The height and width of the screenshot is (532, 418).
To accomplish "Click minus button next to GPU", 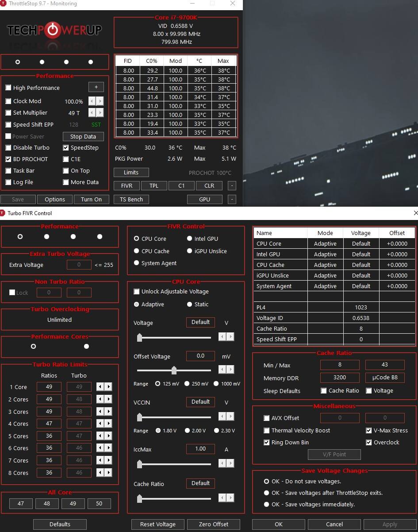I will coord(232,199).
